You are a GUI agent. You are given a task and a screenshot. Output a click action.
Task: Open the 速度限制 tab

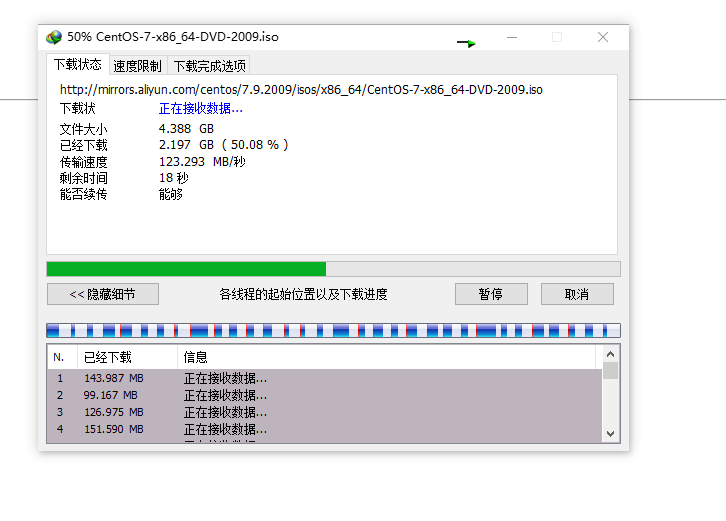tap(138, 66)
